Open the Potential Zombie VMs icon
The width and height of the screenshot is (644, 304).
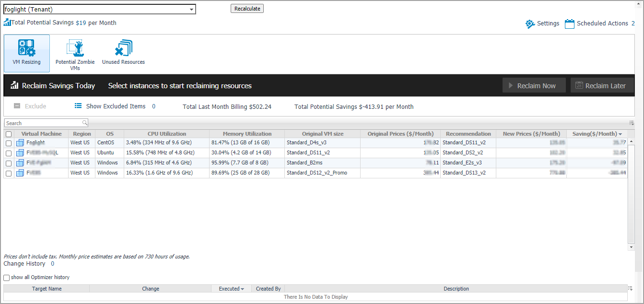[x=75, y=49]
